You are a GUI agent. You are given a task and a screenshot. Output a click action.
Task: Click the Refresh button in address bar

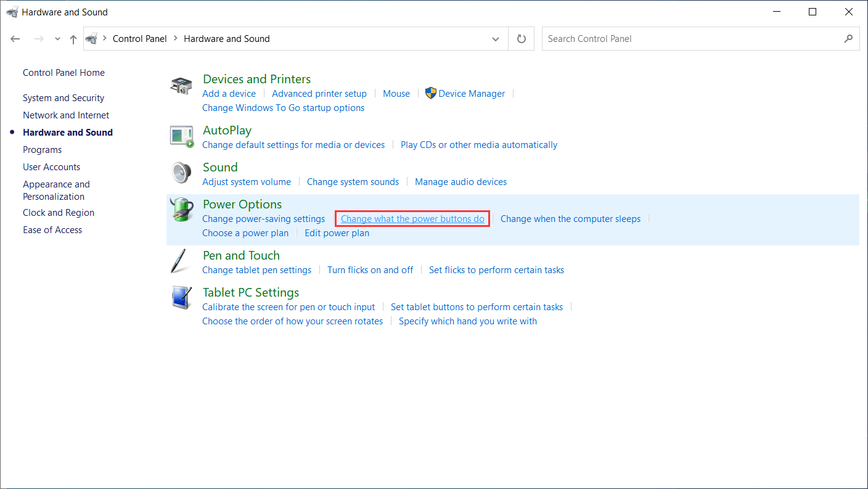pyautogui.click(x=522, y=39)
